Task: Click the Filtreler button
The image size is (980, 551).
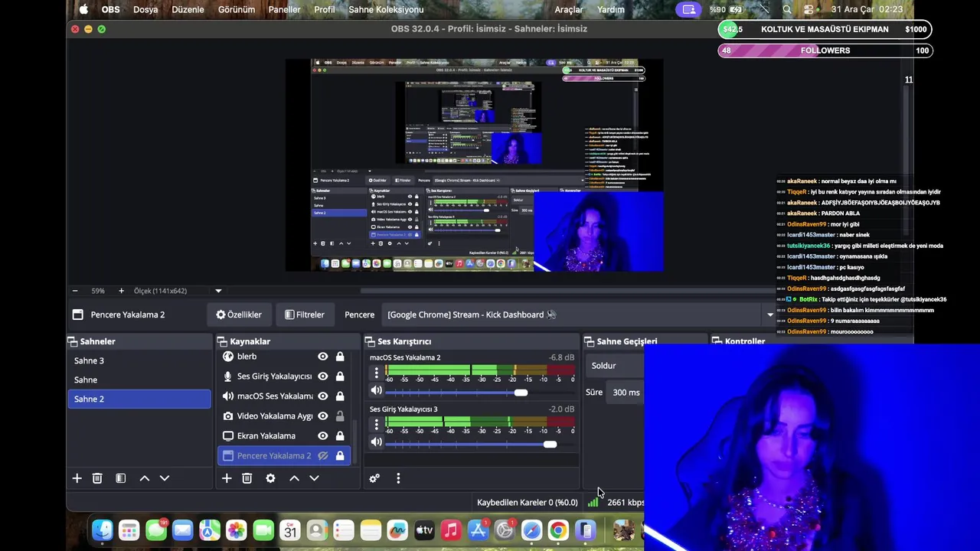Action: [x=305, y=315]
